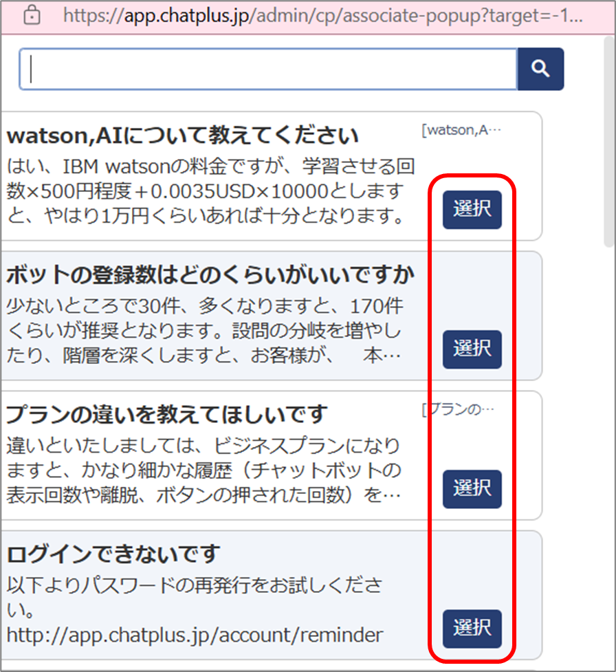Click the magnifier search button
This screenshot has width=616, height=672.
point(540,69)
